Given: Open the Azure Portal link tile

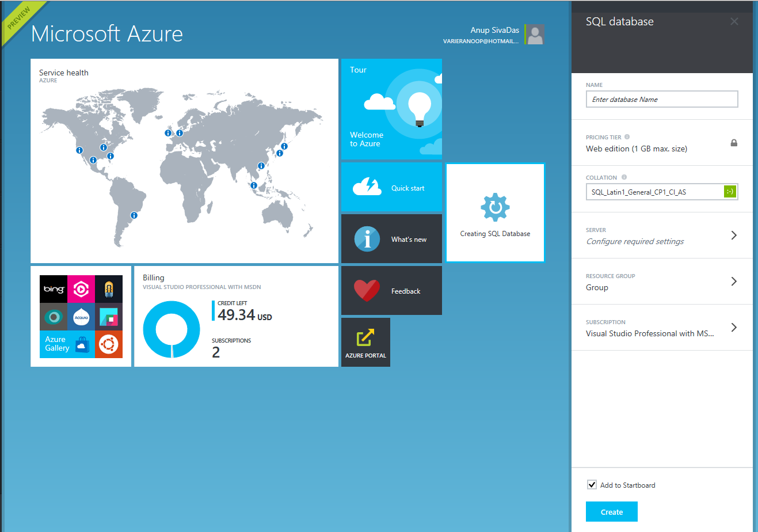Looking at the screenshot, I should click(365, 342).
